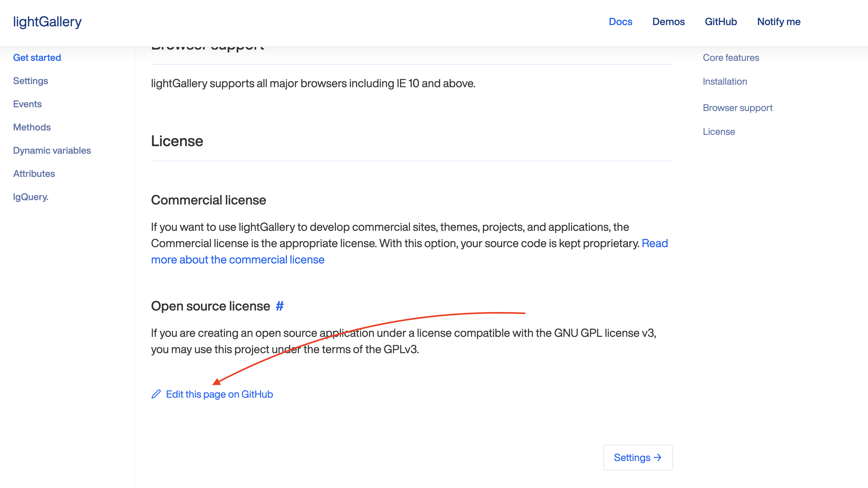
Task: Jump to Core features via the right sidebar
Action: tap(731, 58)
